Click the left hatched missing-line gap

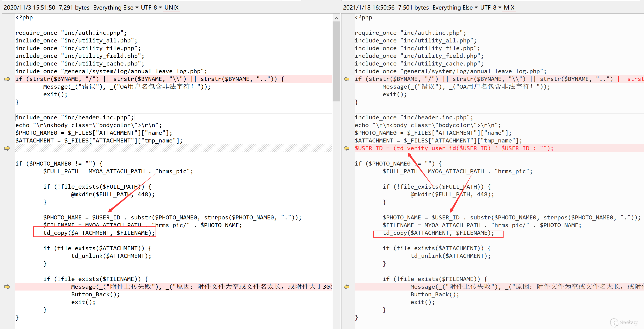point(174,148)
